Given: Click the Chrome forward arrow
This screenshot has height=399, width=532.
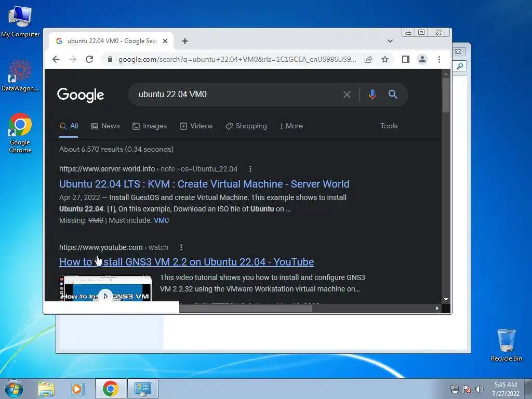Looking at the screenshot, I should (x=73, y=59).
